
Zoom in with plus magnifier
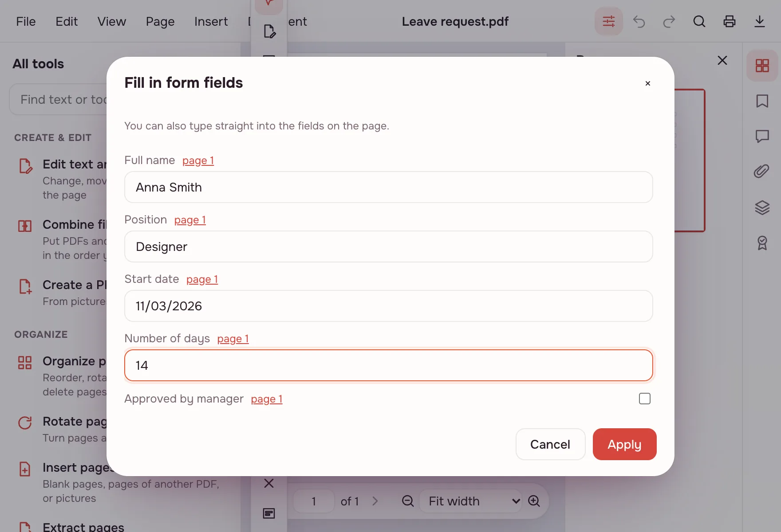point(534,501)
